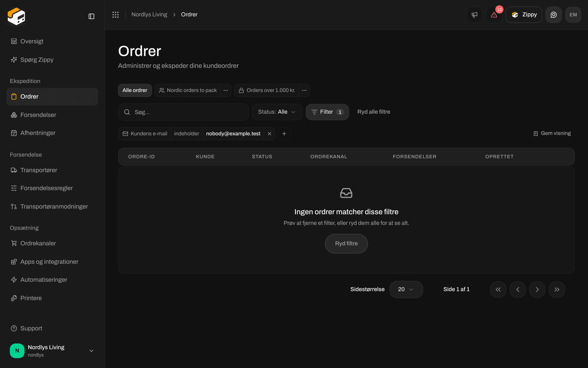Sort by the OPRETTET column header

click(x=499, y=157)
